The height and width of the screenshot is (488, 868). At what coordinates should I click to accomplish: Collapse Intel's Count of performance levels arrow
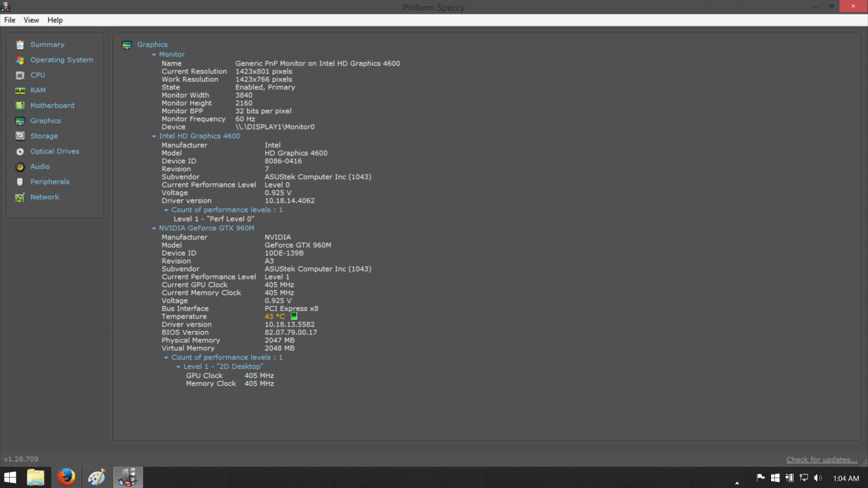click(x=166, y=210)
